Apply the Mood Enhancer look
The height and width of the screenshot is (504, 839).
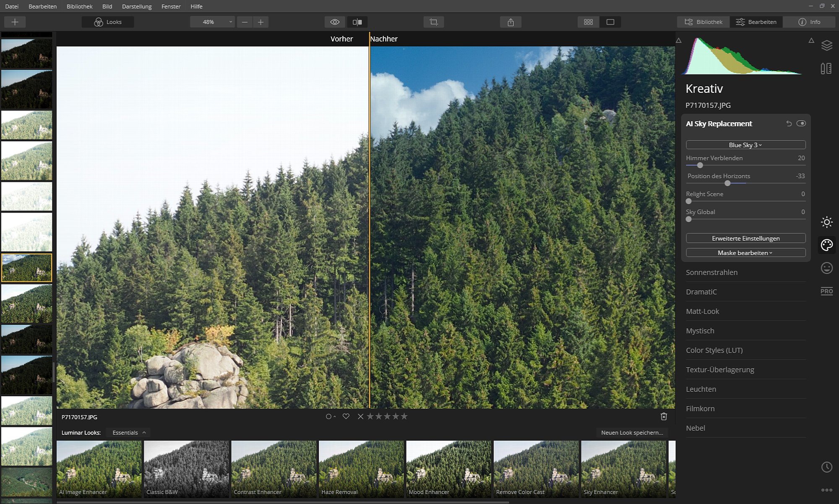(x=448, y=469)
